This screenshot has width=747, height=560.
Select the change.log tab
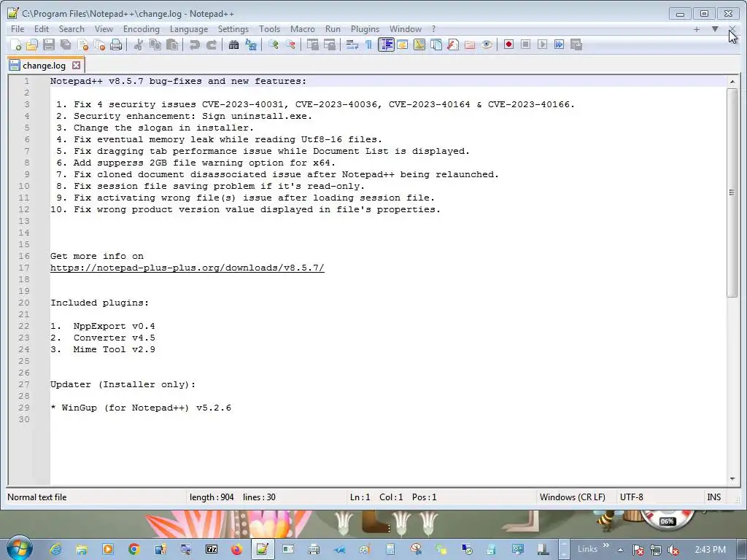pyautogui.click(x=44, y=65)
